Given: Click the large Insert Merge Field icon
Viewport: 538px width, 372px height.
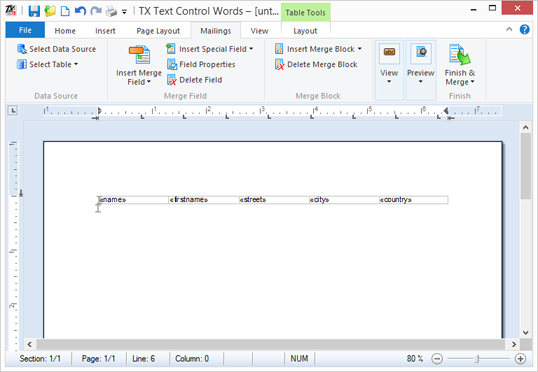Looking at the screenshot, I should coord(139,55).
